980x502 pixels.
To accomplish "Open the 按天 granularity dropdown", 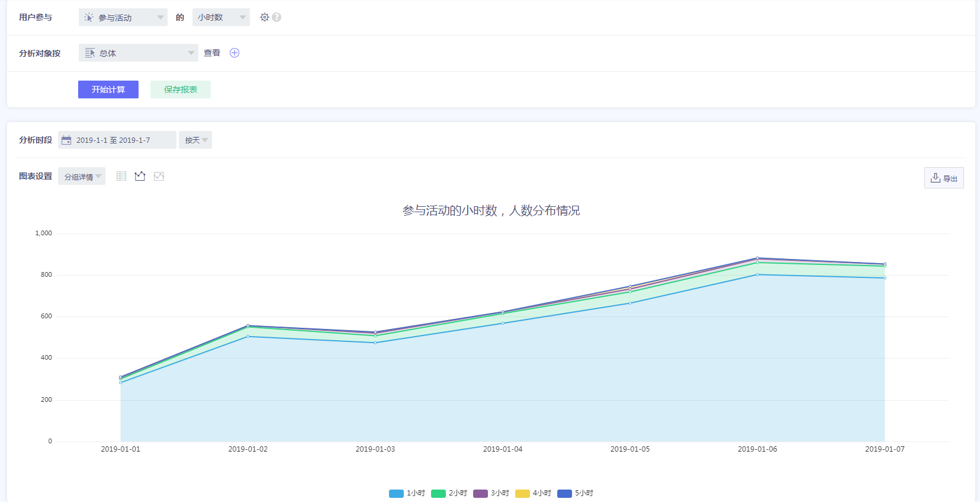I will pos(195,140).
